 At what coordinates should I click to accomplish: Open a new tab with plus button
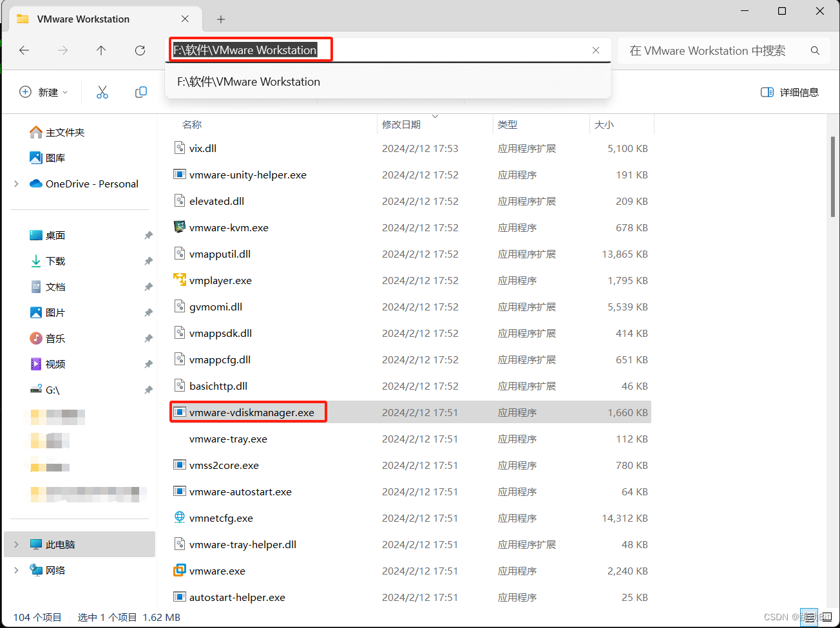point(221,19)
